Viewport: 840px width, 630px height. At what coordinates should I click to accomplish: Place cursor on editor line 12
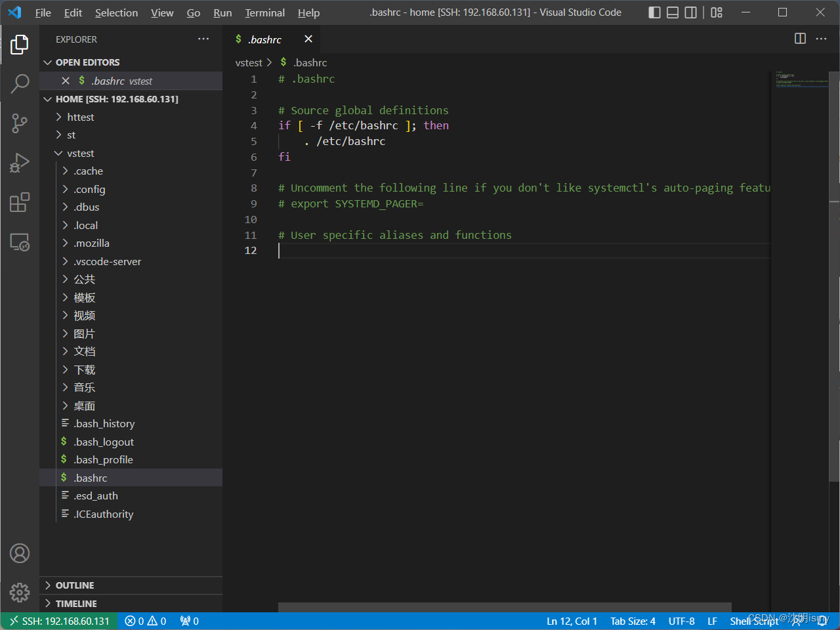[x=524, y=250]
